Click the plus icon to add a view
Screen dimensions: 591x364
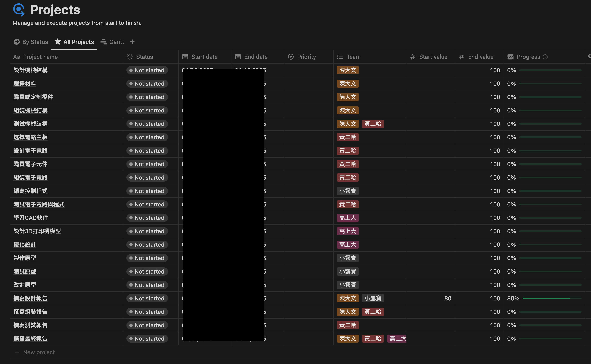click(132, 42)
